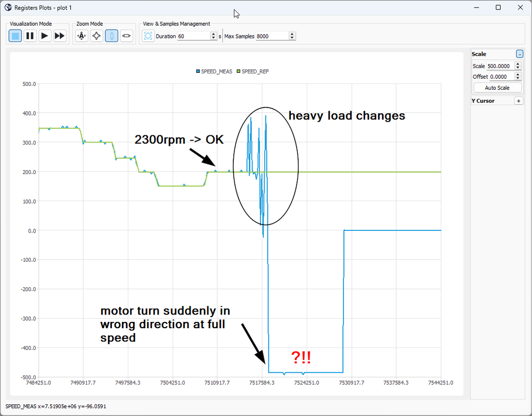Increase the Max Samples value

point(292,34)
